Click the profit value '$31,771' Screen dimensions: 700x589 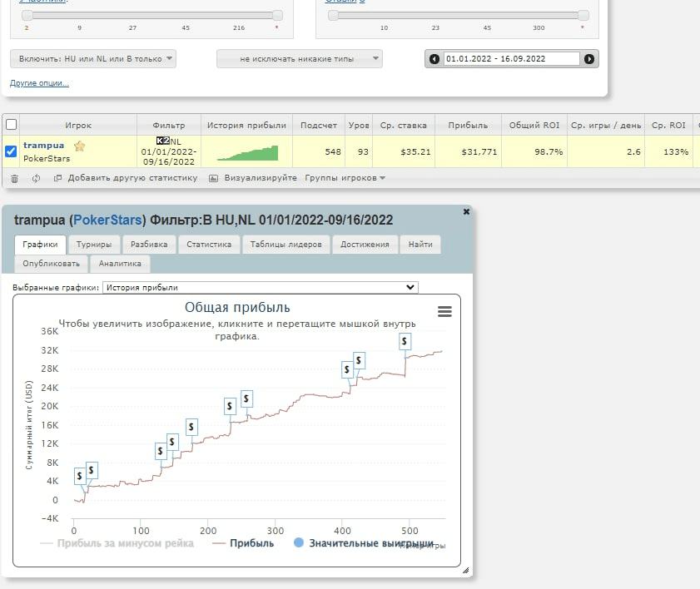[479, 151]
